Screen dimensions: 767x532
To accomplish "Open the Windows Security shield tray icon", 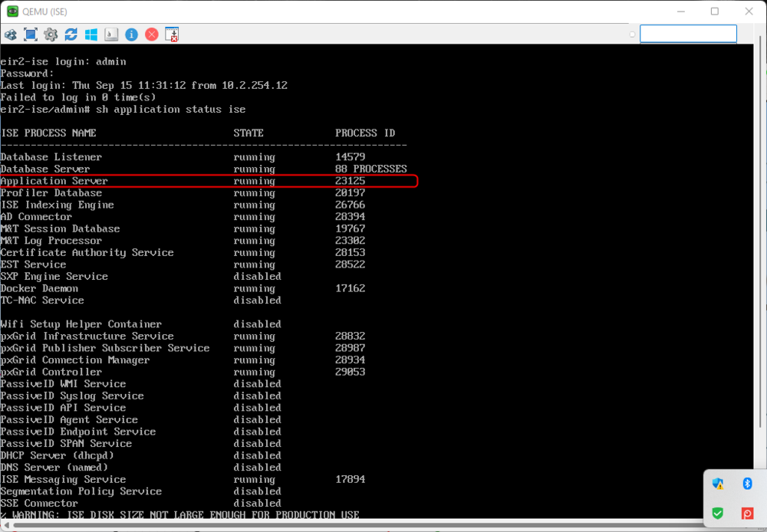I will click(x=718, y=484).
